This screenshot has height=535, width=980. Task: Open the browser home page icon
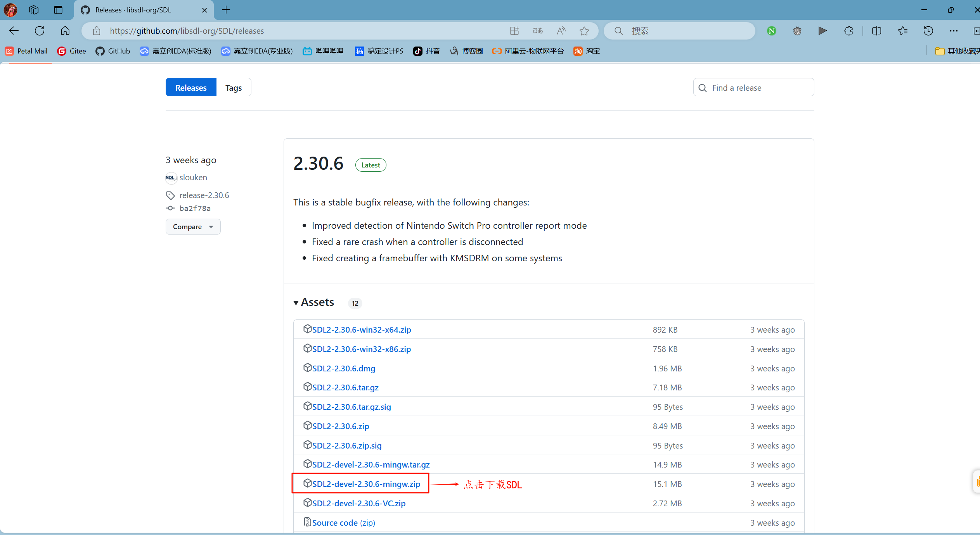65,31
